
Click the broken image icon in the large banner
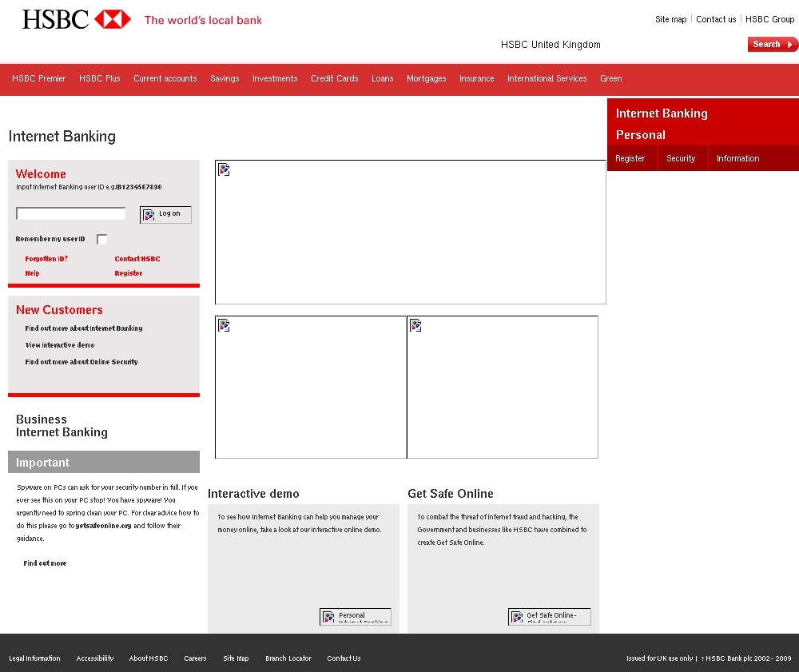point(225,169)
